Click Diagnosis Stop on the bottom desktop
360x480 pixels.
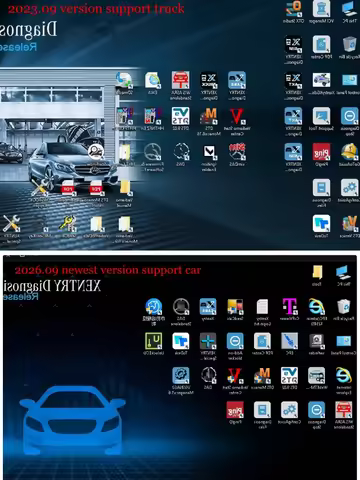pyautogui.click(x=316, y=410)
